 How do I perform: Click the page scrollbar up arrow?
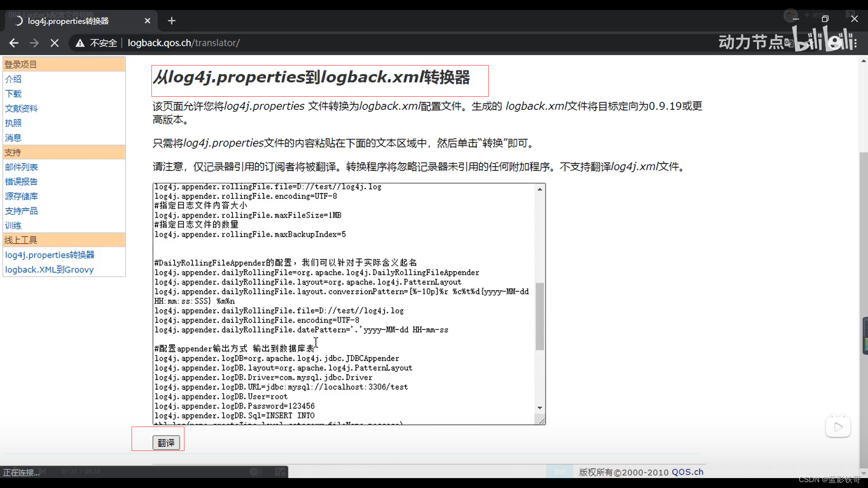click(863, 61)
